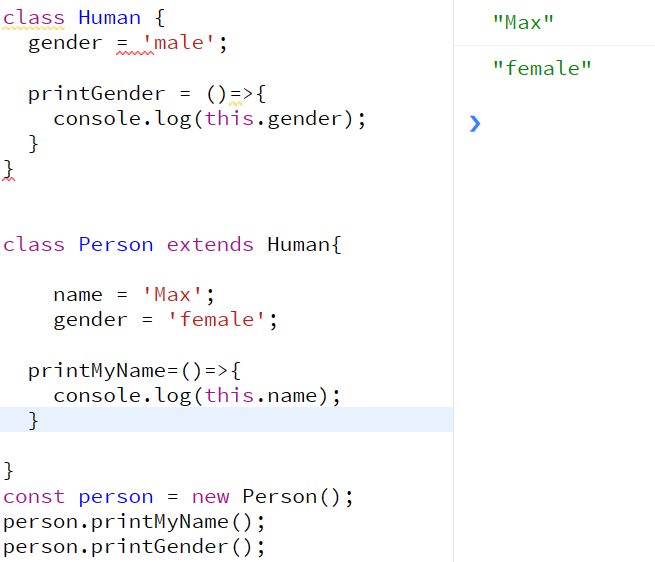Click the line name = 'Max';

click(x=134, y=295)
